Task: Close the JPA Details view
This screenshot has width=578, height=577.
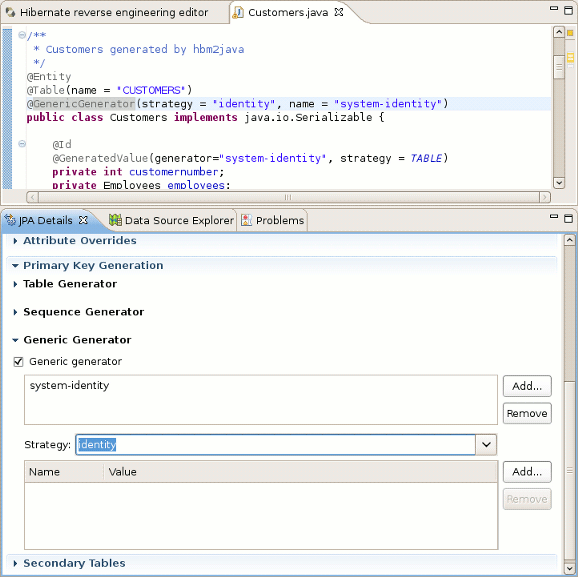Action: click(84, 220)
